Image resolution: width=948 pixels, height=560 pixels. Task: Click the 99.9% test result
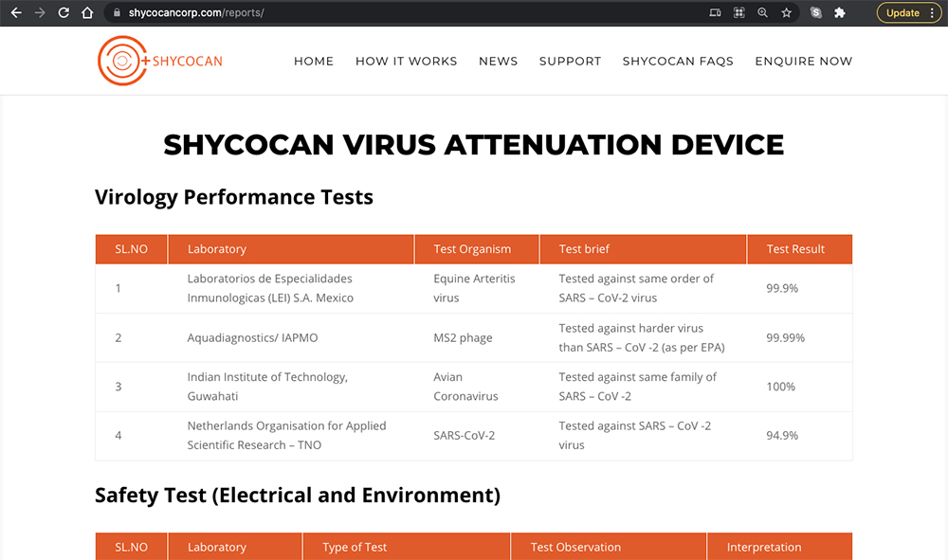pos(782,288)
